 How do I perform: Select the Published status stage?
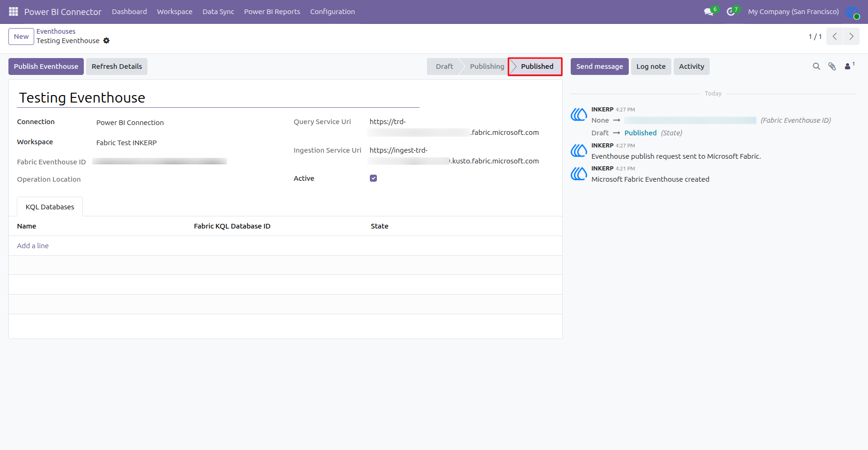(x=537, y=66)
